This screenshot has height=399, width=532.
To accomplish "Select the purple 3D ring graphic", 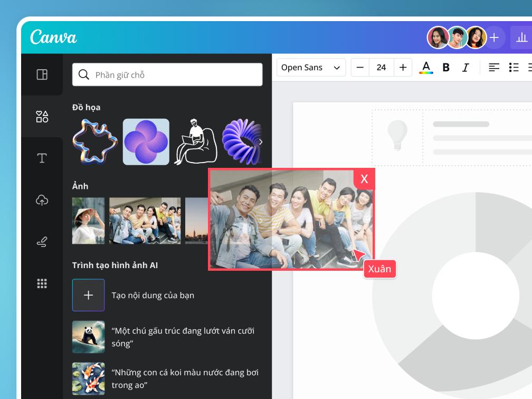I will (x=242, y=142).
